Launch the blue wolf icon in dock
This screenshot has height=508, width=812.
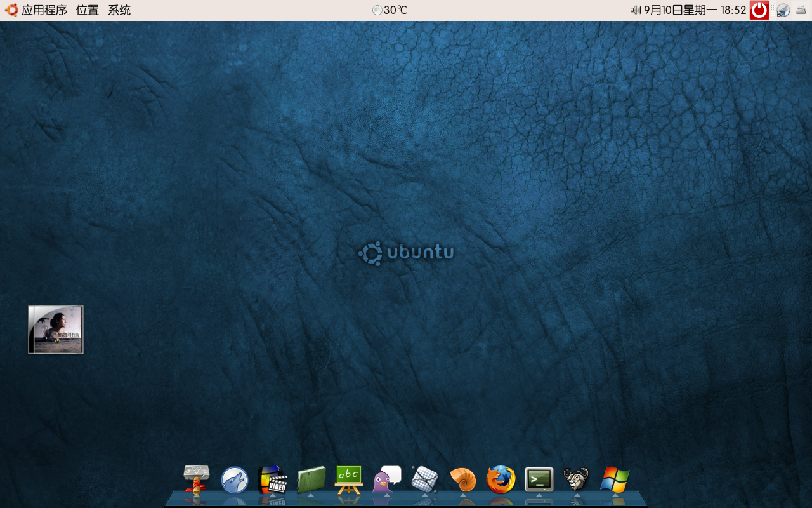(235, 480)
